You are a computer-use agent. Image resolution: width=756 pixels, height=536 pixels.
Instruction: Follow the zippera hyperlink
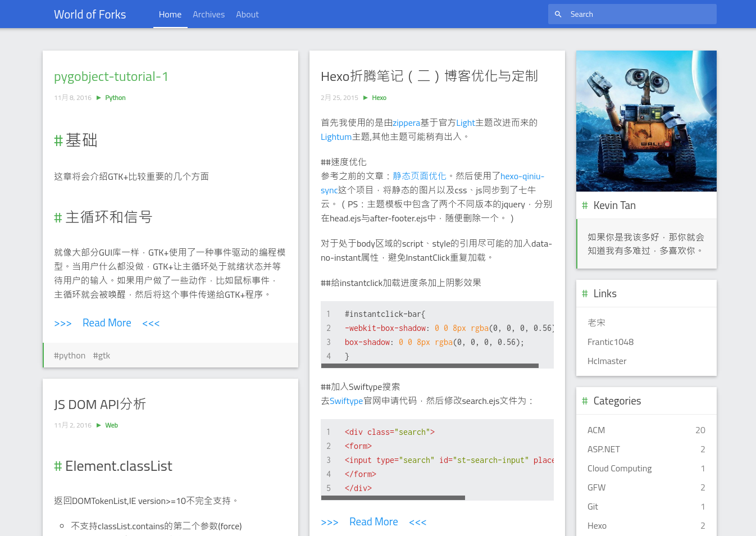coord(406,122)
